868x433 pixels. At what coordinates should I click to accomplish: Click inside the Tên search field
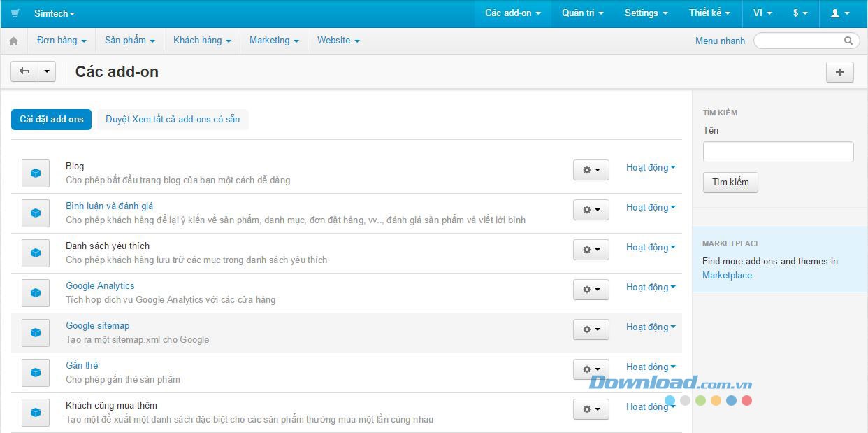pos(777,151)
